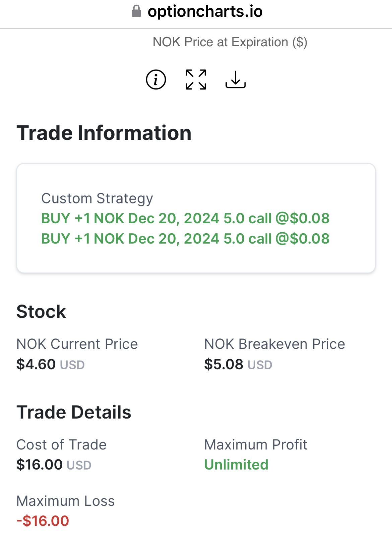Screen dimensions: 392x559
Task: Open the chart info icon
Action: point(156,80)
